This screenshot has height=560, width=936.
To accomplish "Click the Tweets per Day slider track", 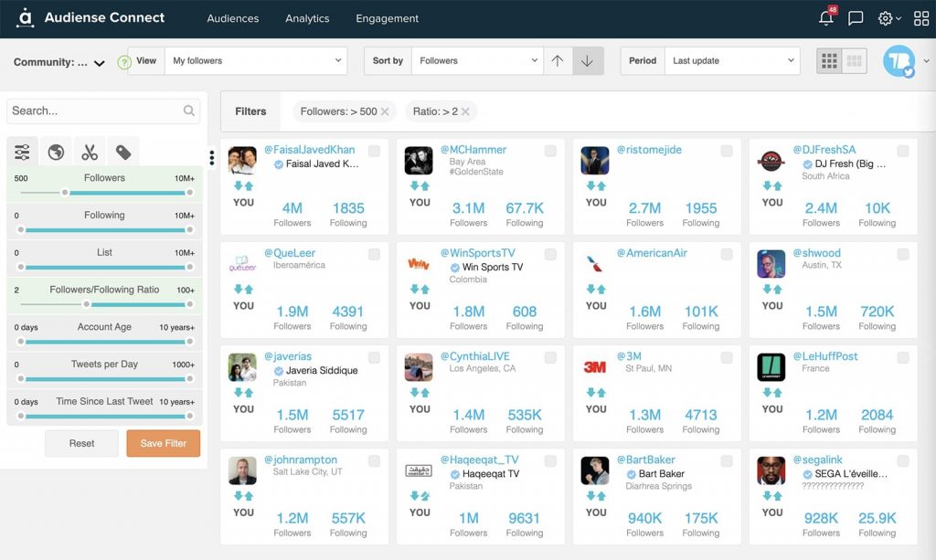I will pos(105,379).
